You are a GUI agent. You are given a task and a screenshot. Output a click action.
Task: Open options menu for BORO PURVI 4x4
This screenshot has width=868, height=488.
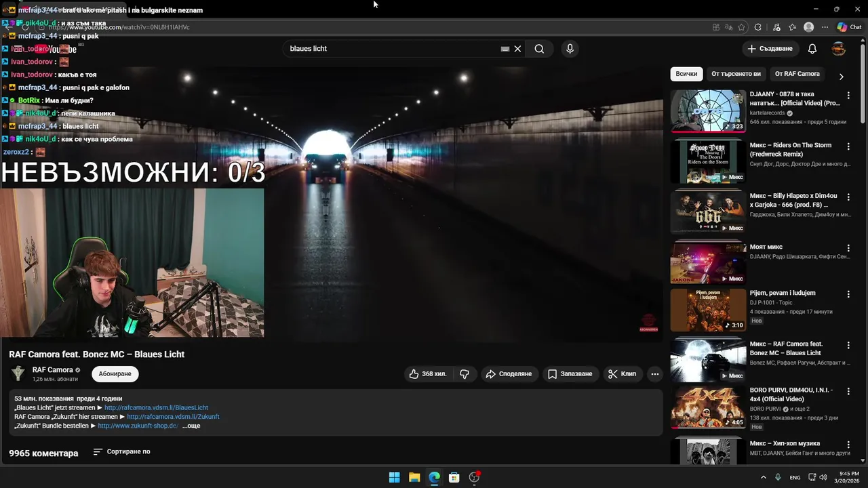point(848,392)
